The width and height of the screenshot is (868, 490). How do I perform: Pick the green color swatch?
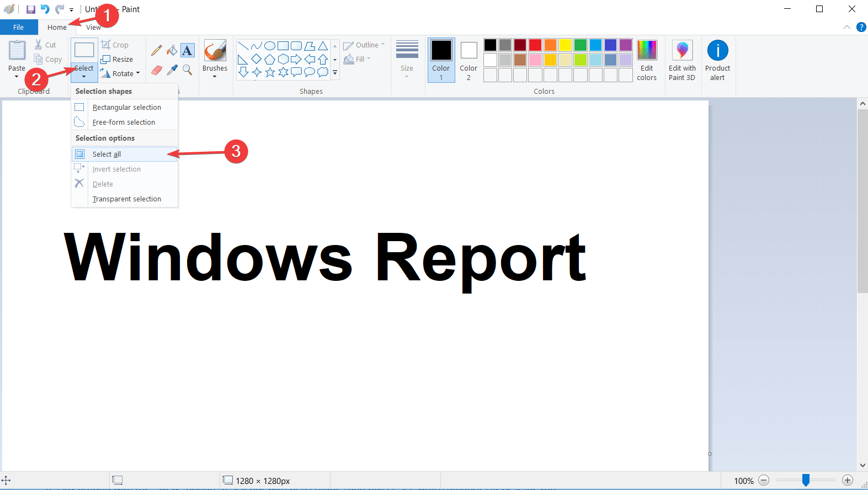pyautogui.click(x=581, y=45)
